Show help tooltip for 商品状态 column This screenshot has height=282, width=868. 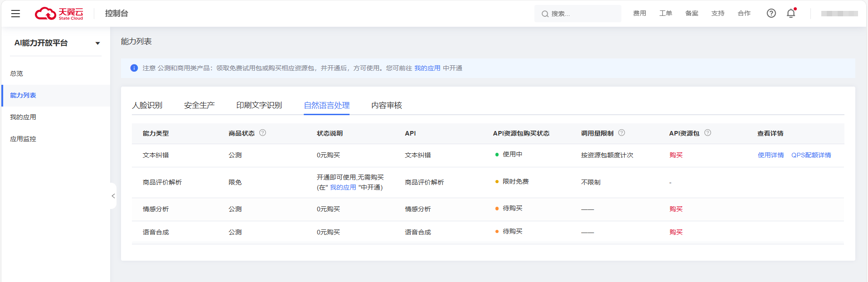coord(262,133)
